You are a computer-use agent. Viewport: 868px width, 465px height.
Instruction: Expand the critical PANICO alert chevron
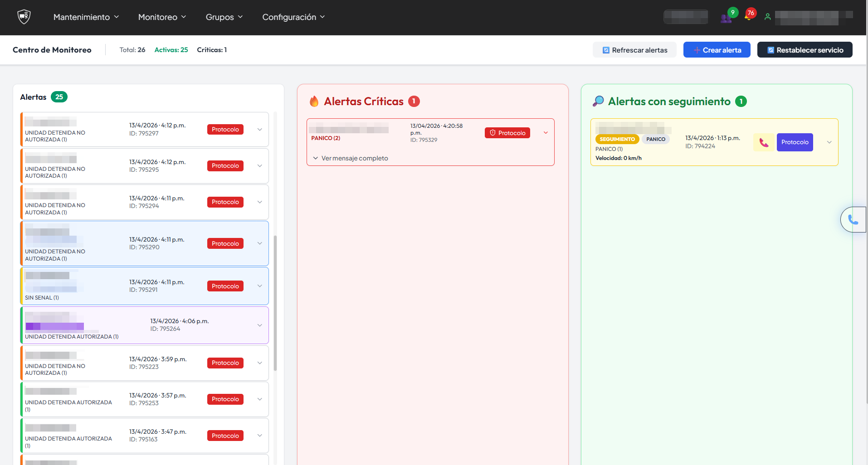coord(546,133)
